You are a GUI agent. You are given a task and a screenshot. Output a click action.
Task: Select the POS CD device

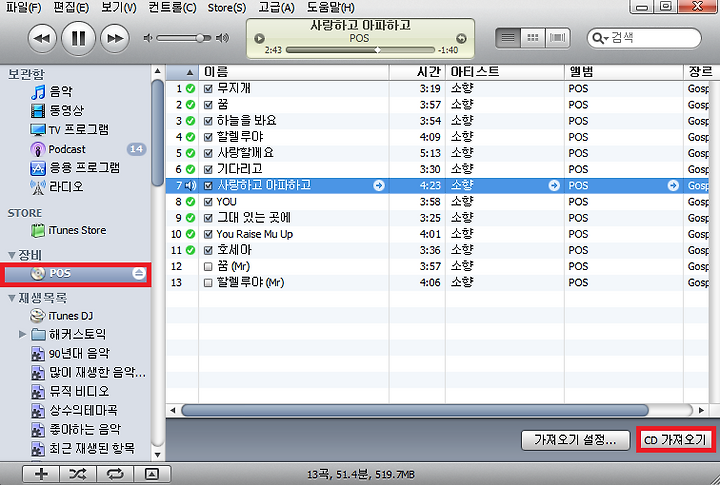[x=76, y=274]
